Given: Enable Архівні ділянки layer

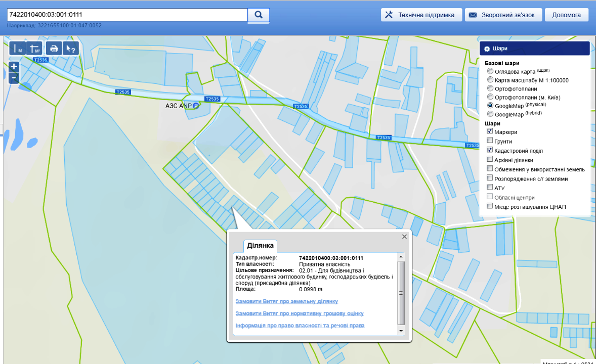Looking at the screenshot, I should click(x=490, y=159).
